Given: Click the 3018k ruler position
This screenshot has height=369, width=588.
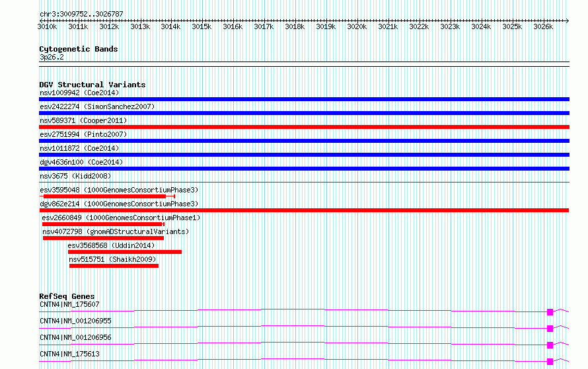Looking at the screenshot, I should [295, 26].
